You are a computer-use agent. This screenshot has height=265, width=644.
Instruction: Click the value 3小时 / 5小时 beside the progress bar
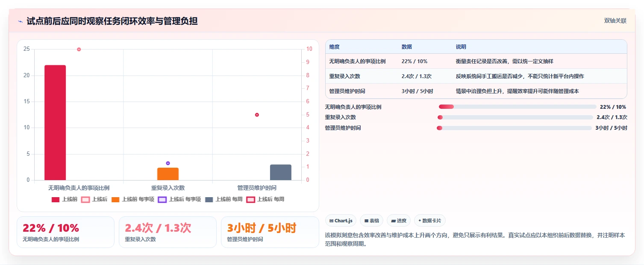point(611,128)
